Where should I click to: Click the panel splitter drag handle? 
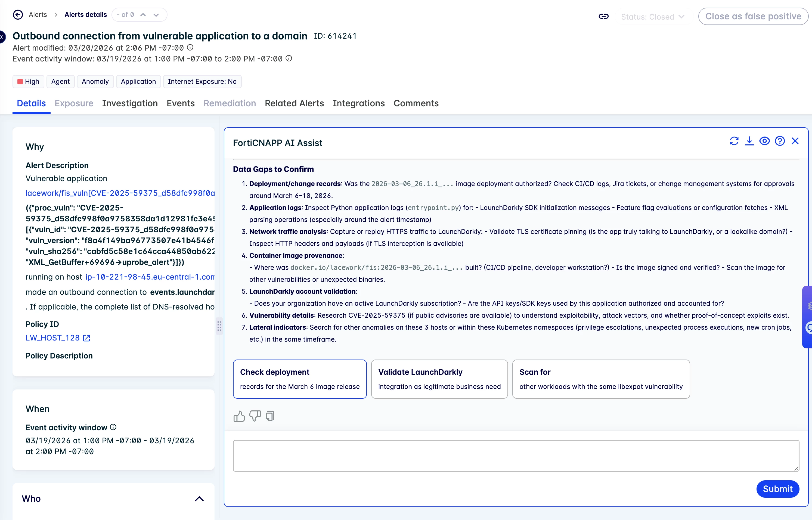click(219, 327)
